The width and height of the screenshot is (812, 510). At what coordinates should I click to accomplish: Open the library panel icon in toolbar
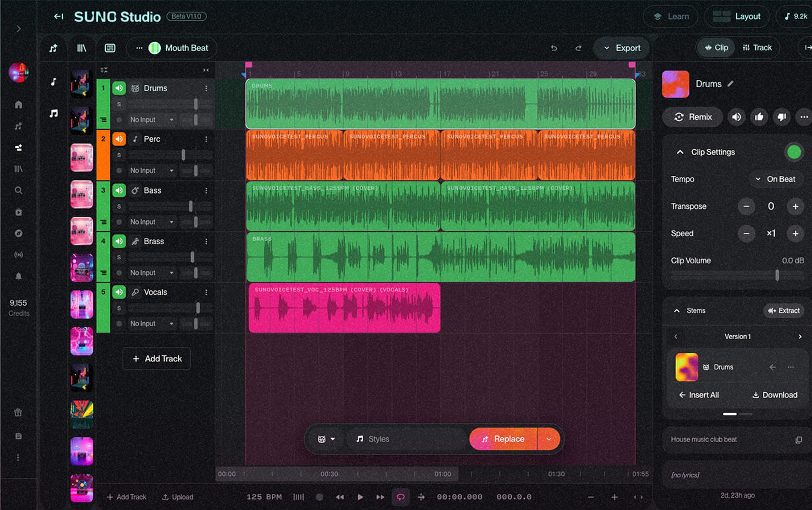coord(81,48)
